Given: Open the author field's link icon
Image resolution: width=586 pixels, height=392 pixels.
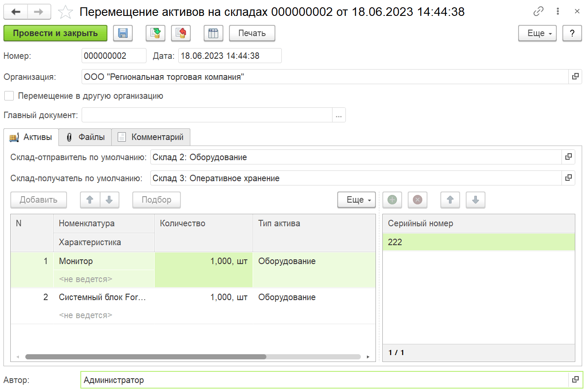Looking at the screenshot, I should [x=575, y=380].
